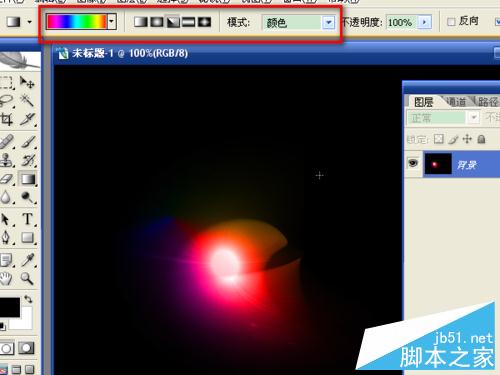
Task: Select the Notes tool
Action: pos(6,260)
